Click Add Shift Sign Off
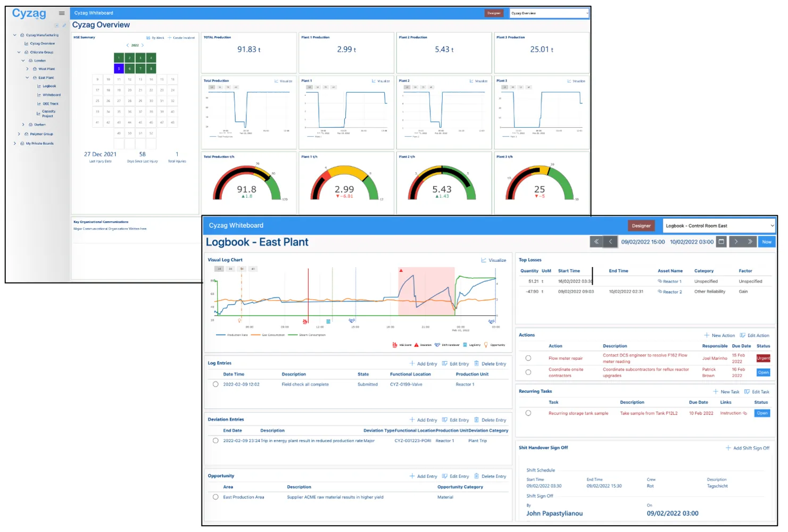The height and width of the screenshot is (532, 788). point(748,448)
